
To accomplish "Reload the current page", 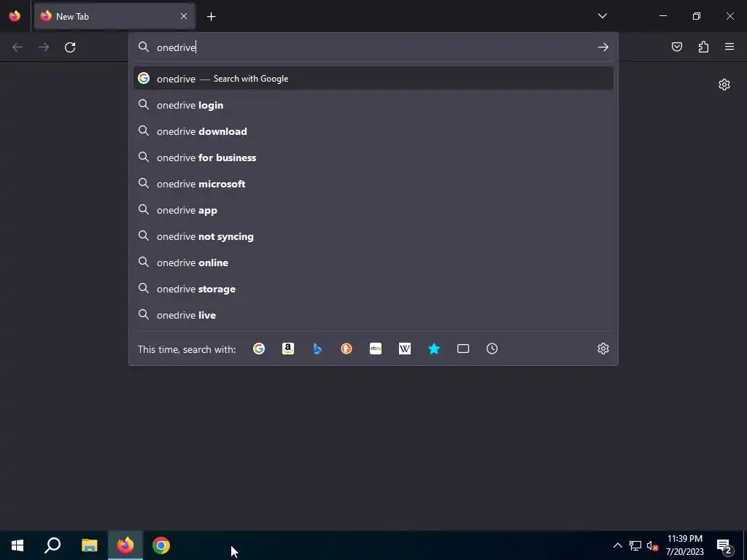I will (70, 47).
